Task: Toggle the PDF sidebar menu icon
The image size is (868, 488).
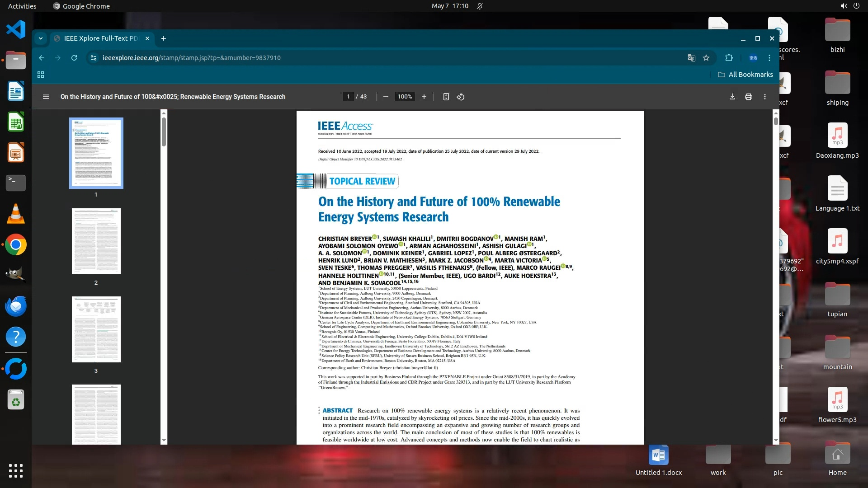Action: [x=46, y=97]
